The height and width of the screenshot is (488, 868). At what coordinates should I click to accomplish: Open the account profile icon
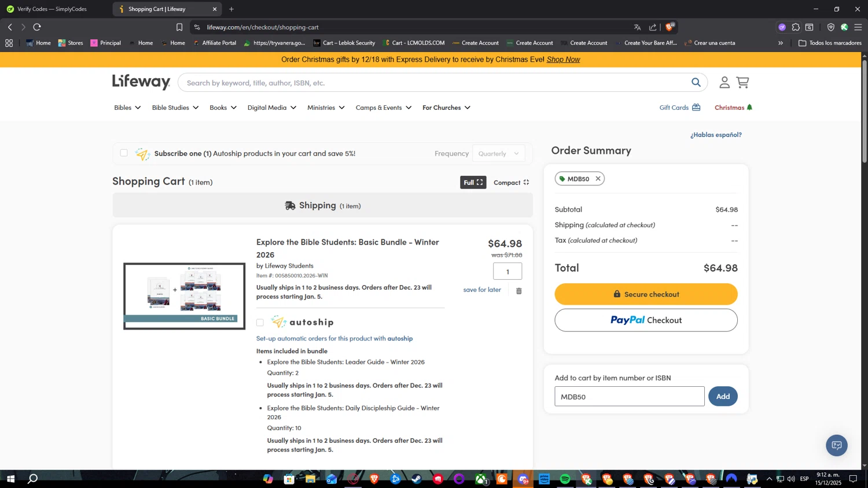724,83
